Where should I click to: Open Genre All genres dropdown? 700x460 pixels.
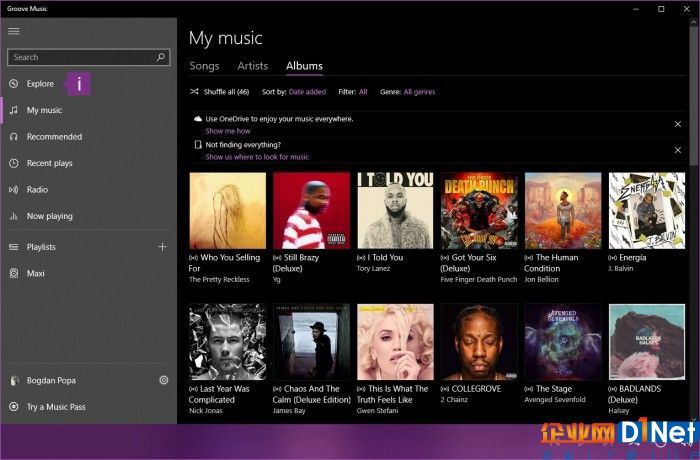[x=419, y=92]
